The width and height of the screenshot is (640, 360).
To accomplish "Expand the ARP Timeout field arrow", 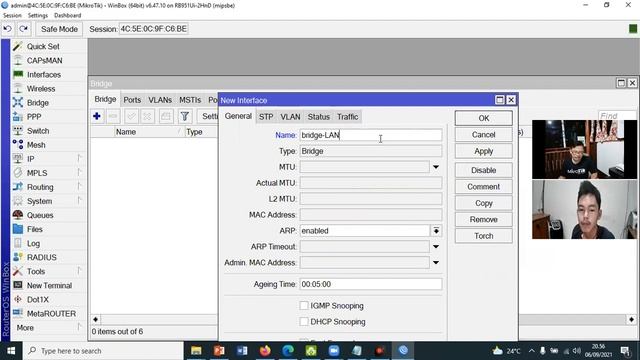I will [x=436, y=247].
